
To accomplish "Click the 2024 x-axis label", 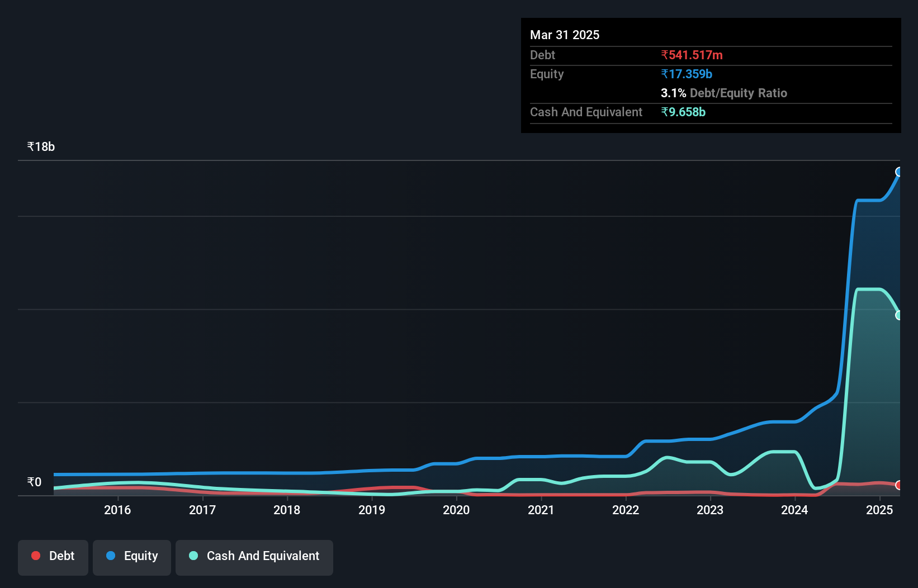I will tap(794, 510).
